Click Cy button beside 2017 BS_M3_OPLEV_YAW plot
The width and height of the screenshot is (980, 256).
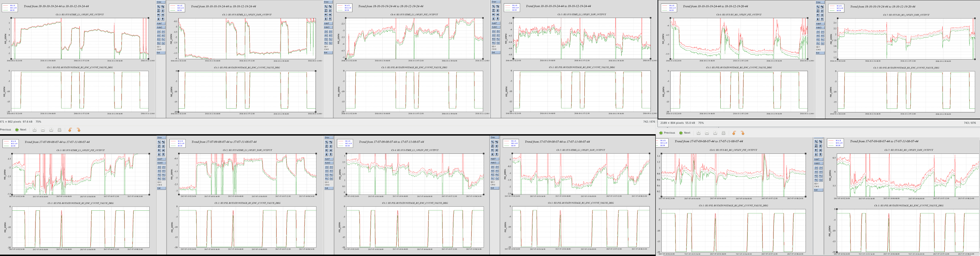[x=821, y=180]
